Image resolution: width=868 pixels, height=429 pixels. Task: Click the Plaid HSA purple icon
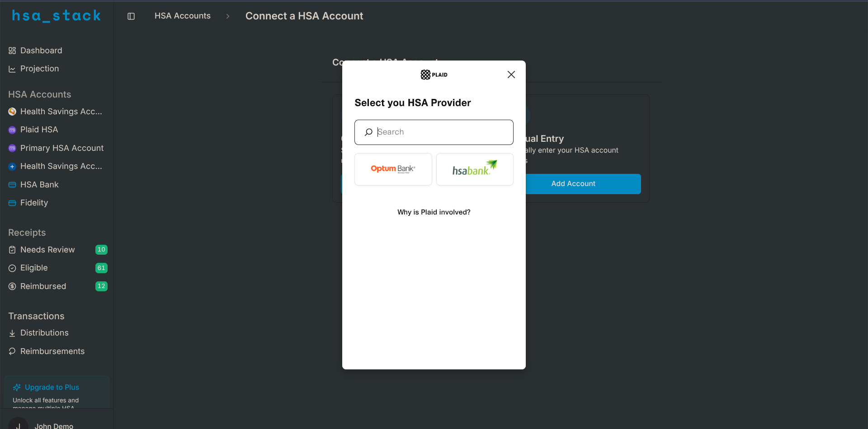12,130
